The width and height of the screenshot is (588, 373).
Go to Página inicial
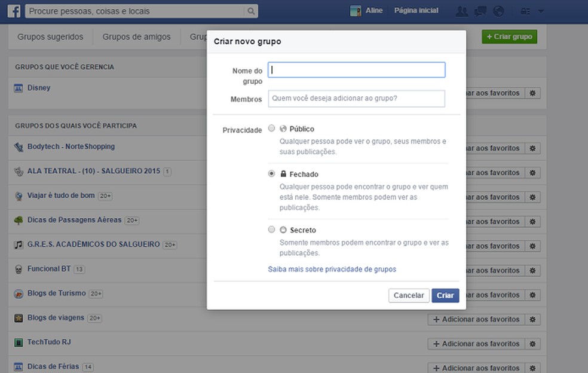click(416, 11)
